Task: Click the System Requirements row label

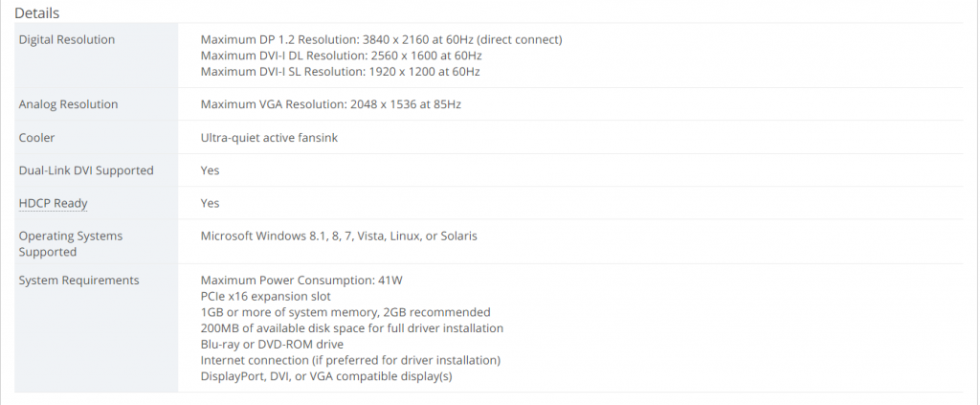Action: pos(78,280)
